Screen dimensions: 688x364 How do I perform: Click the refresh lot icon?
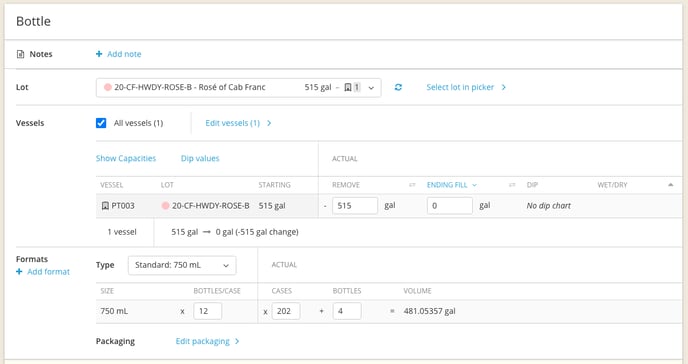[398, 87]
